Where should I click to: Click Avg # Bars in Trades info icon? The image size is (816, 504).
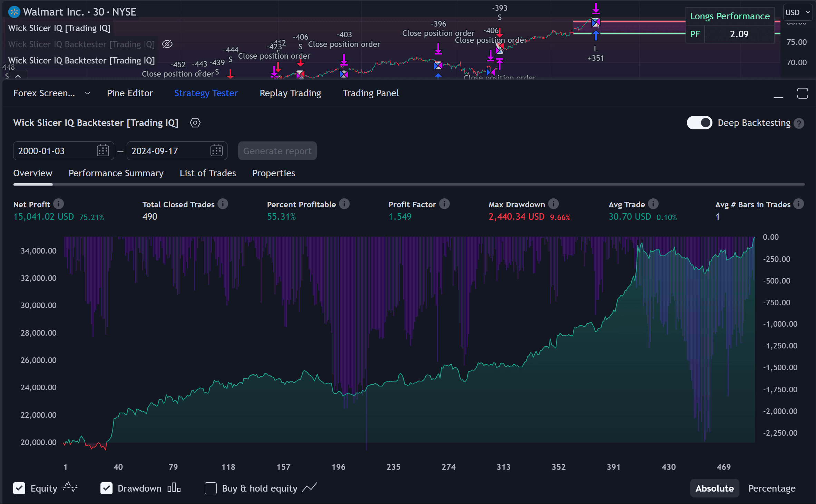pyautogui.click(x=798, y=204)
